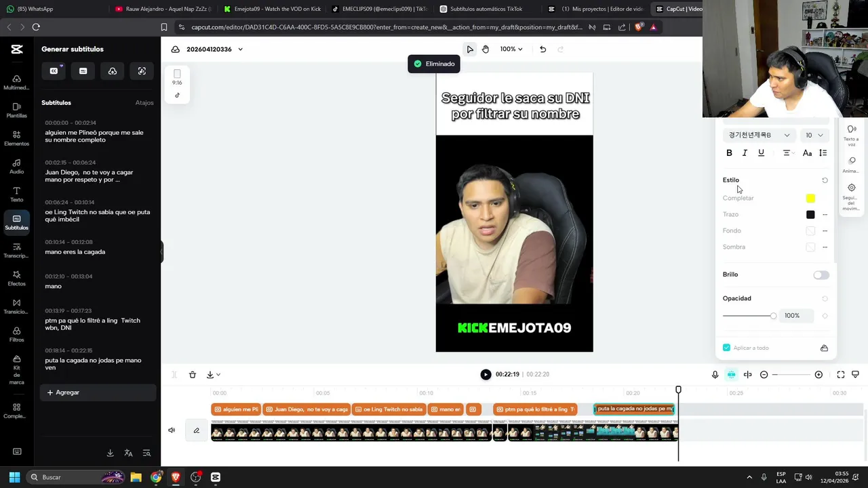Open the Animación panel icon
Viewport: 868px width, 488px height.
[x=852, y=165]
